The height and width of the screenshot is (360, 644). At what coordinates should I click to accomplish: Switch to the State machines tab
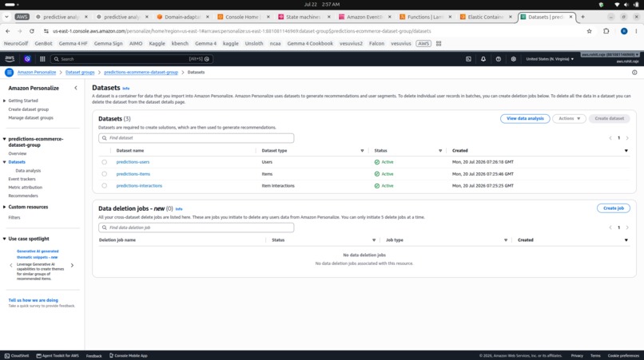(x=303, y=17)
